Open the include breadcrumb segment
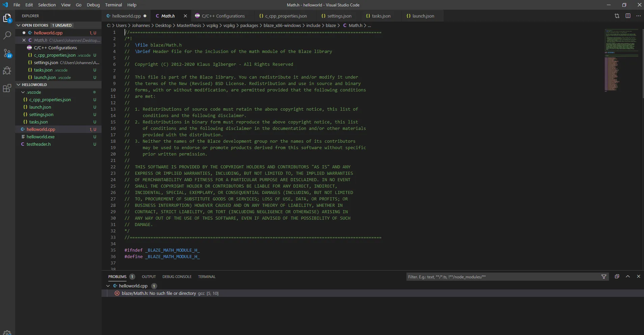This screenshot has height=335, width=644. (313, 25)
